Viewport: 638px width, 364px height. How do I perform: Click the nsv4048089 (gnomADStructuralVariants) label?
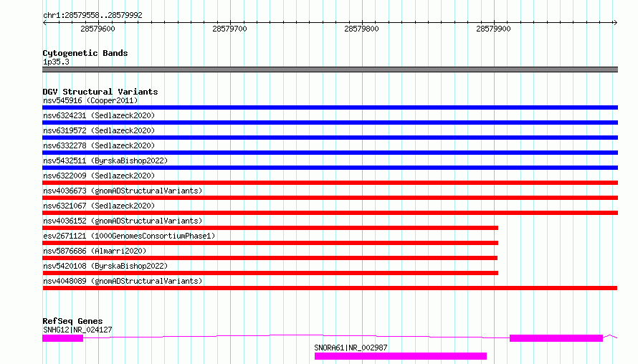(123, 281)
